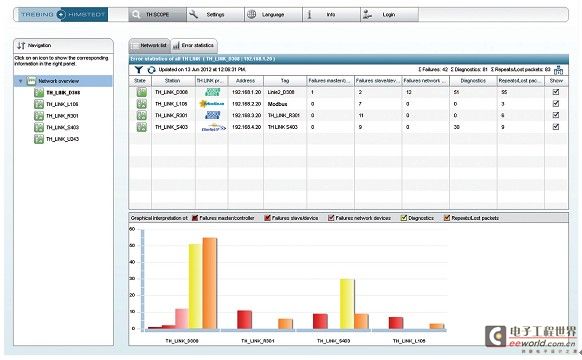Select the TH_LINK_L106 icon in navigation tree
The width and height of the screenshot is (582, 360).
click(39, 104)
